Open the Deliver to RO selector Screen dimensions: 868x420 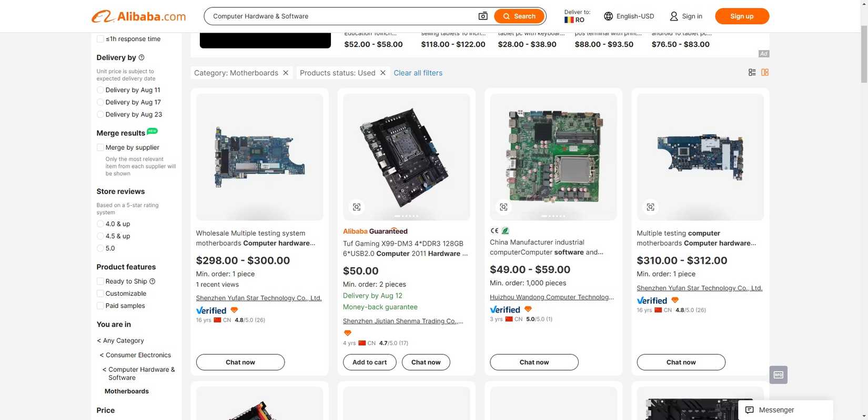577,16
